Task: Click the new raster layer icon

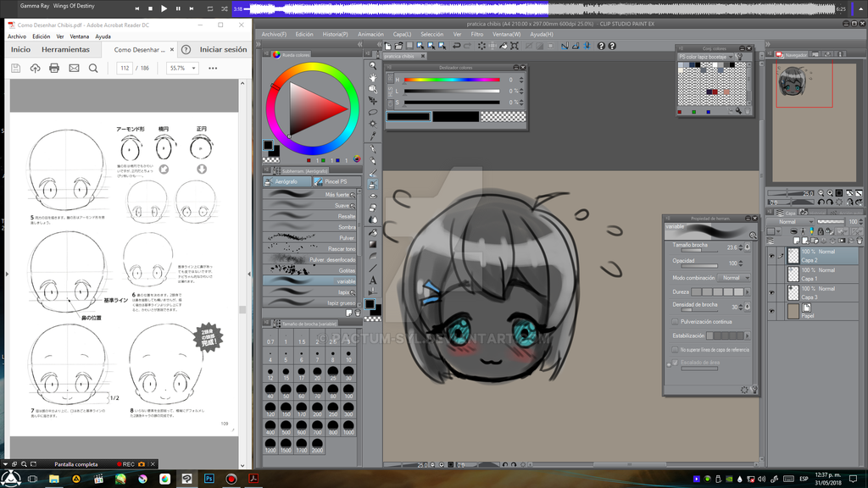Action: (x=797, y=241)
